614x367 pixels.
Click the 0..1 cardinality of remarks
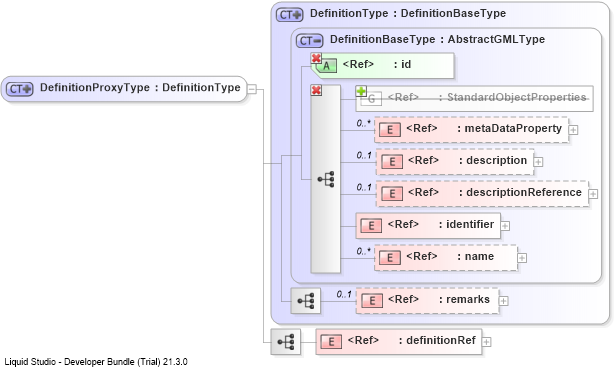344,294
